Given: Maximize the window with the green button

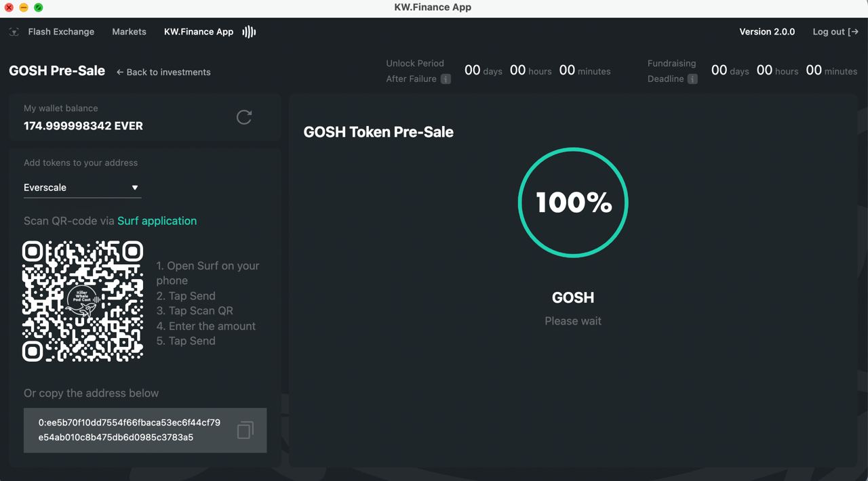Looking at the screenshot, I should pos(39,7).
